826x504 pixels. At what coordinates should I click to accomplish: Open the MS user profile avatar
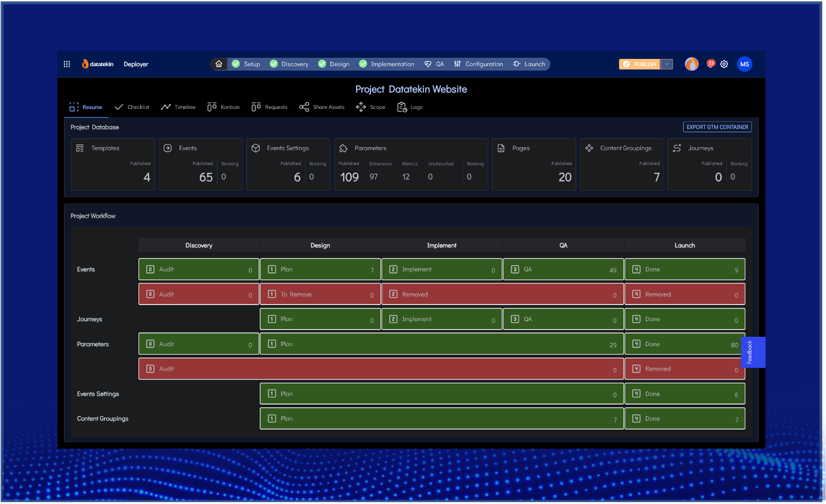coord(744,64)
